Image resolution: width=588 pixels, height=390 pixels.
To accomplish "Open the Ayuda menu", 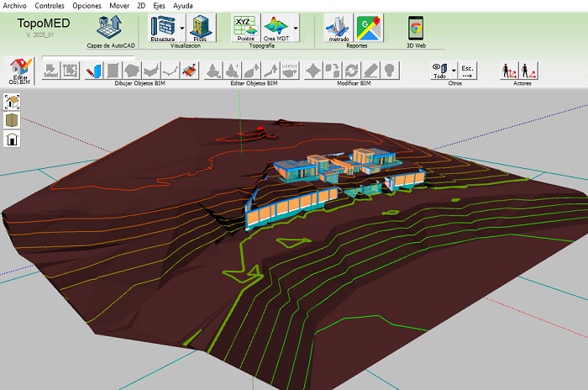I will point(182,5).
